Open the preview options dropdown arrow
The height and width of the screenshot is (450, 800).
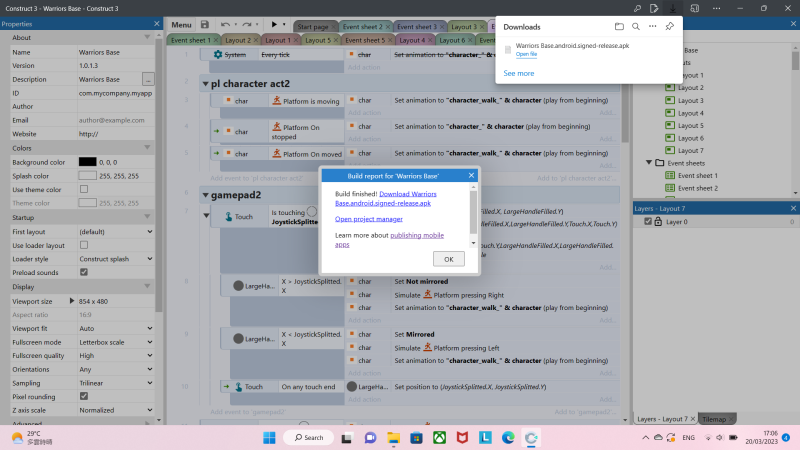(284, 24)
